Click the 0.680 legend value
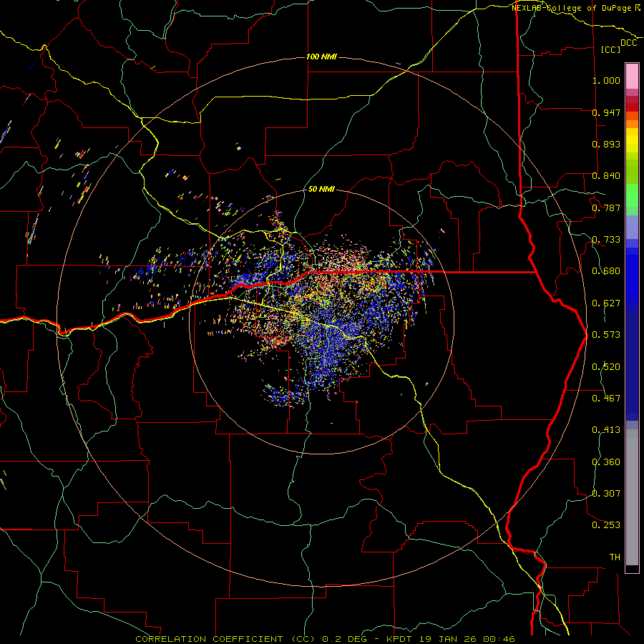This screenshot has height=644, width=644. click(x=606, y=271)
